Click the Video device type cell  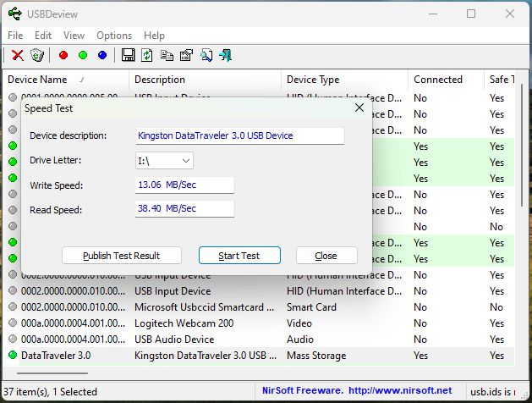[299, 323]
